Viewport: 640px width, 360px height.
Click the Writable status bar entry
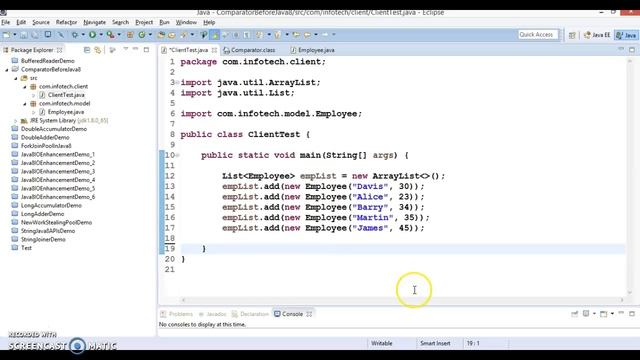click(382, 343)
